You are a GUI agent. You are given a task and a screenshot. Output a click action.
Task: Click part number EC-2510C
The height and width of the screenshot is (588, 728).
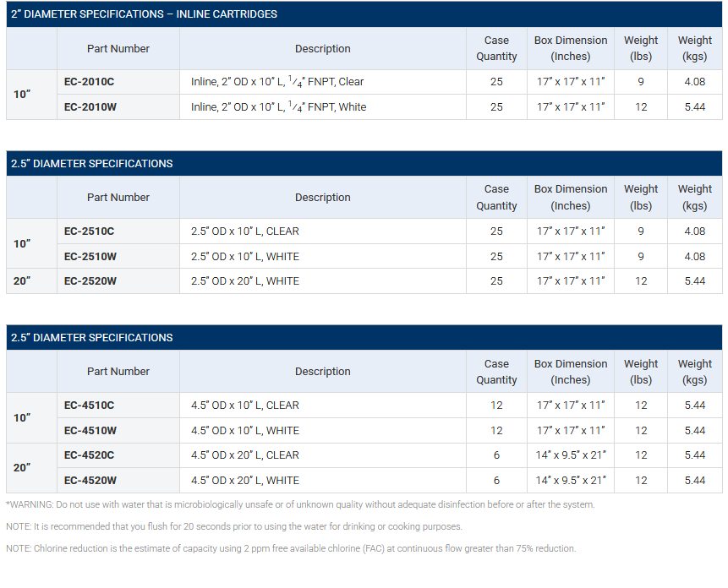[x=89, y=231]
